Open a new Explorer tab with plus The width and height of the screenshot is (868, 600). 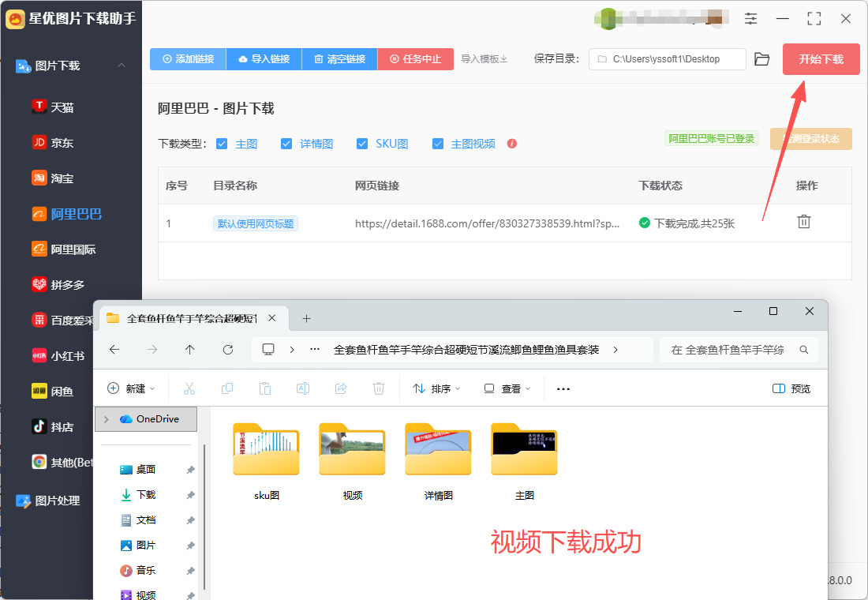click(x=306, y=318)
